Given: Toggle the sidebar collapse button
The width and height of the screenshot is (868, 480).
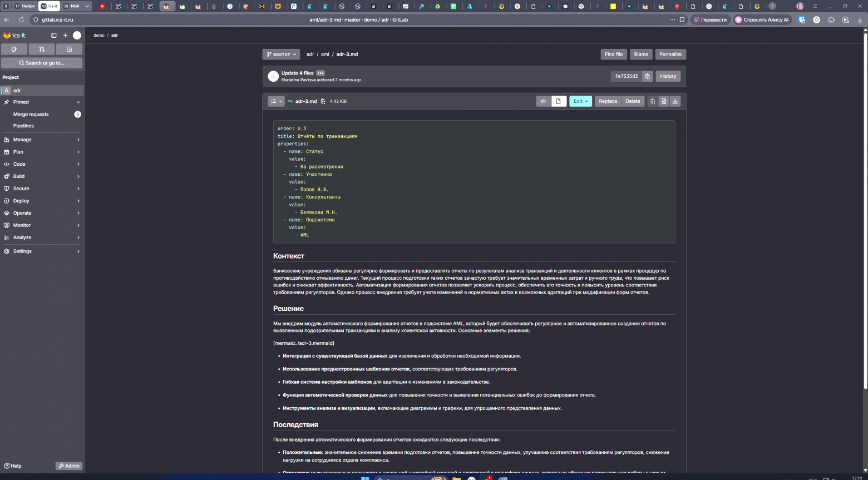Looking at the screenshot, I should click(x=54, y=35).
